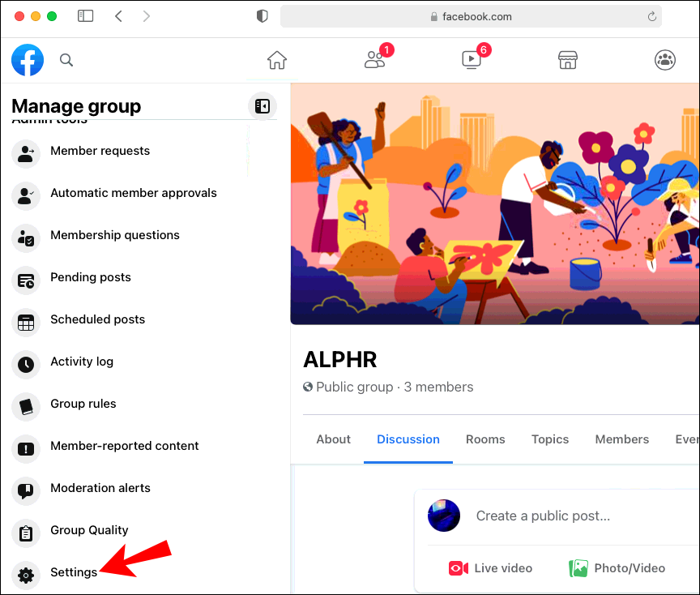Click the Live video button
Viewport: 700px width, 595px height.
pyautogui.click(x=490, y=568)
